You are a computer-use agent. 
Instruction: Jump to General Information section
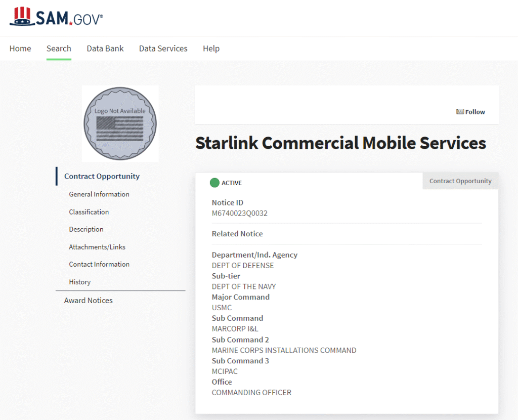(99, 194)
